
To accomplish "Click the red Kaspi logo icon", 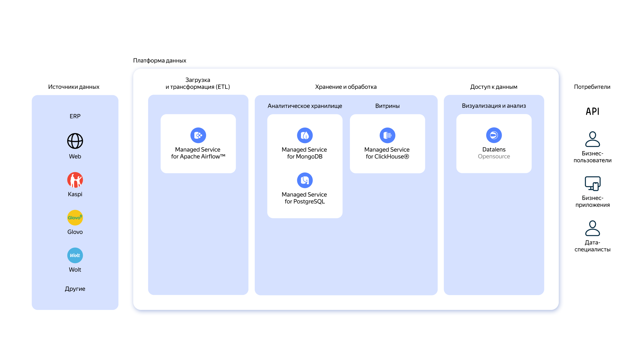I will [75, 180].
